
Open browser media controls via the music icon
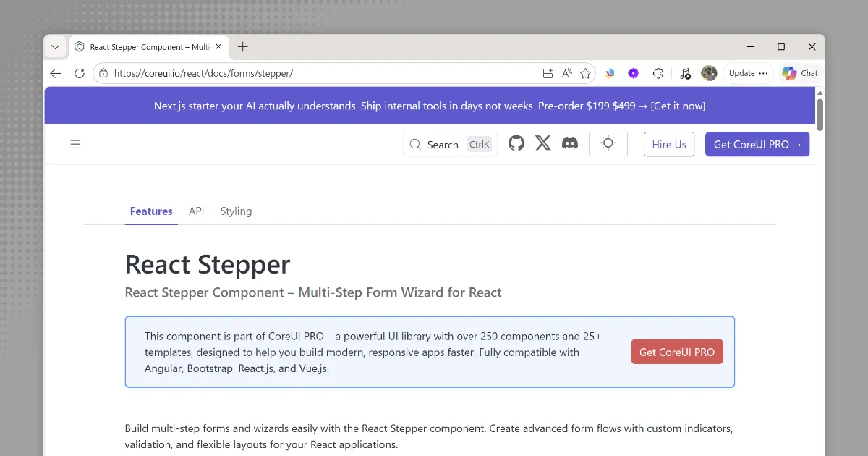pos(685,72)
